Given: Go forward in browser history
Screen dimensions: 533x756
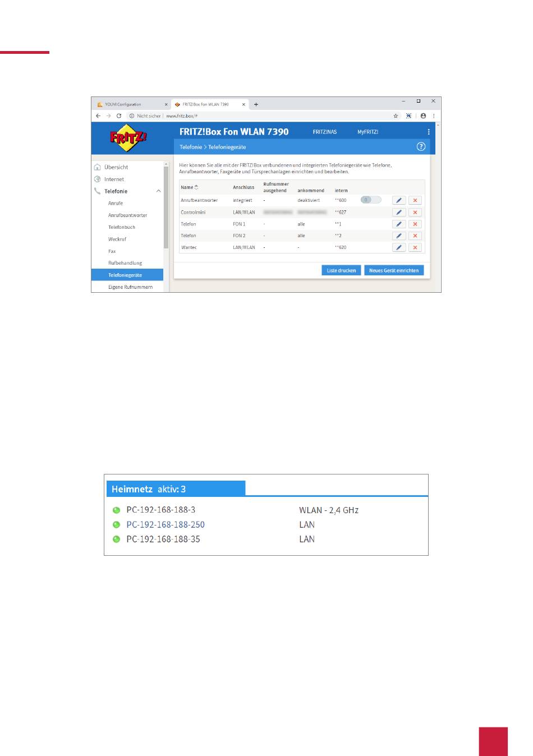Looking at the screenshot, I should (108, 116).
